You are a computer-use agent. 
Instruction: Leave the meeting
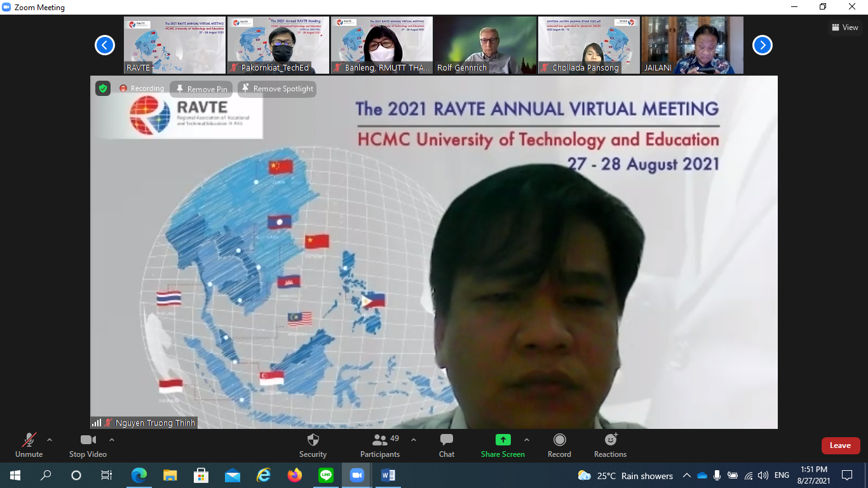tap(840, 445)
